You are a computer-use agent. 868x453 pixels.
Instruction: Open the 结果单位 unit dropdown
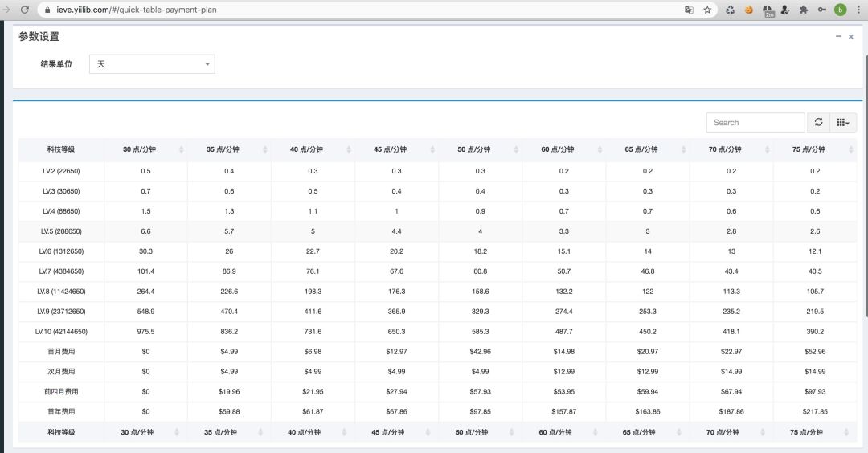(151, 64)
